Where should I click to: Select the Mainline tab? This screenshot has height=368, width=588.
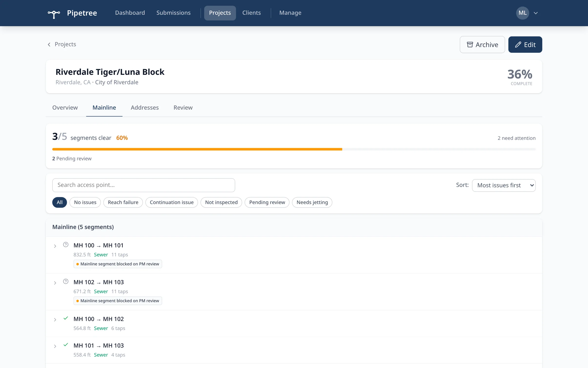point(104,107)
